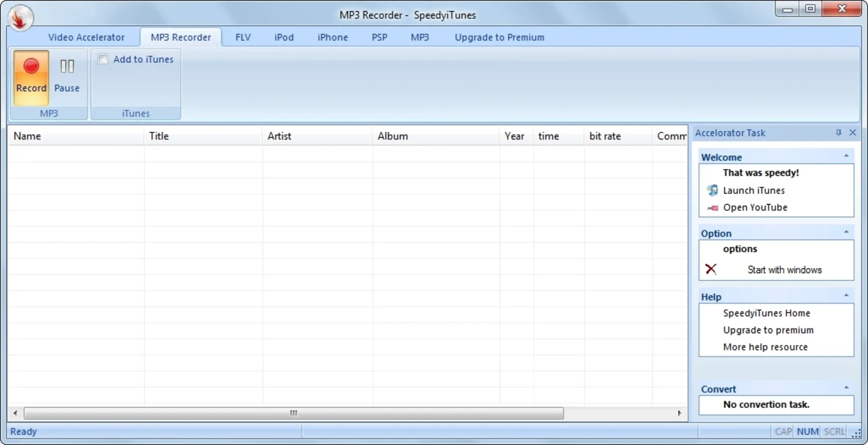Sort by the Name column header
The width and height of the screenshot is (868, 445).
[76, 136]
